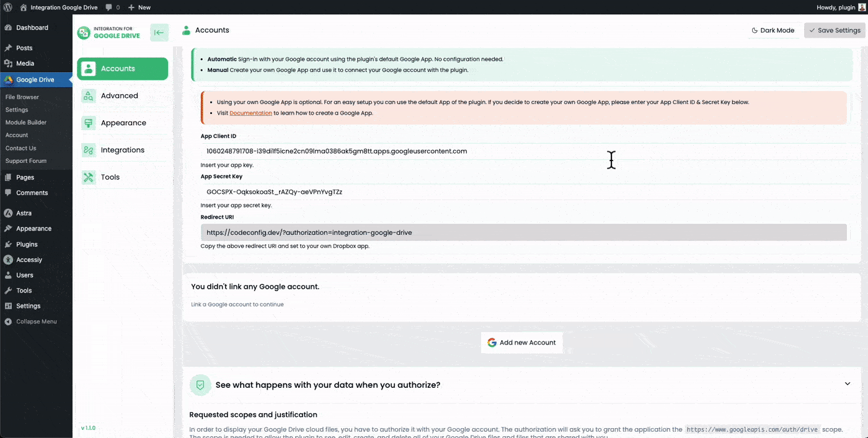Click the App Client ID label
This screenshot has width=868, height=438.
coord(218,136)
